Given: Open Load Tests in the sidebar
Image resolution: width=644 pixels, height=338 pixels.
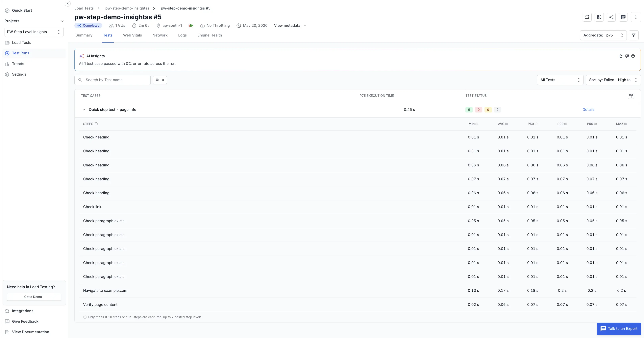Looking at the screenshot, I should point(34,42).
